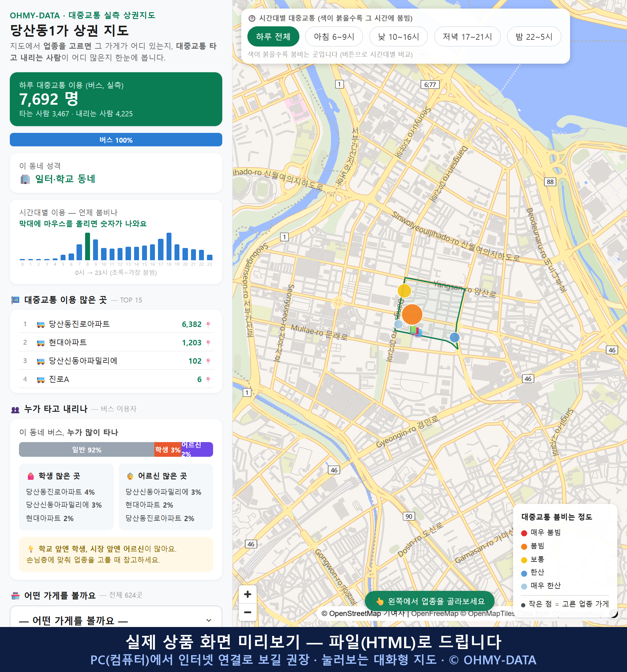Viewport: 627px width, 672px height.
Task: Open the OpenFreeMap attribution link
Action: pos(435,614)
